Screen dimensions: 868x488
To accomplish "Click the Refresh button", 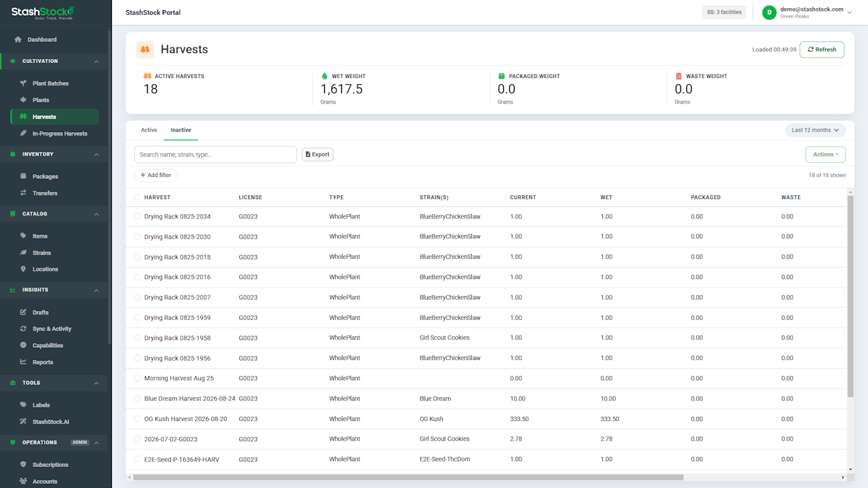I will 822,49.
